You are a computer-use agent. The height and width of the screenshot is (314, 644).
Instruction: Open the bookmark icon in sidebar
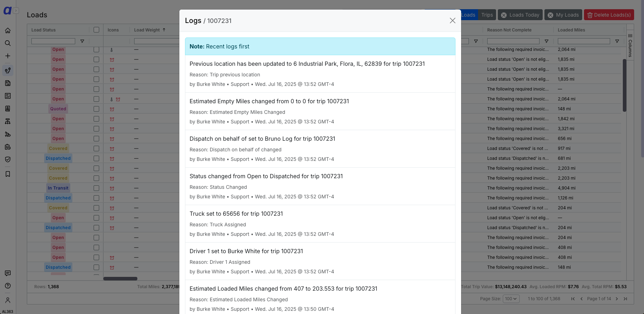coord(8,174)
